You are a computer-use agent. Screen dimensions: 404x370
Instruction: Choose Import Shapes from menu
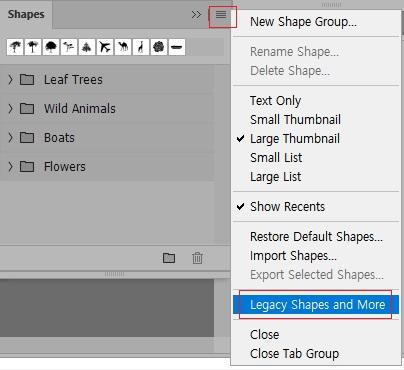pos(293,256)
